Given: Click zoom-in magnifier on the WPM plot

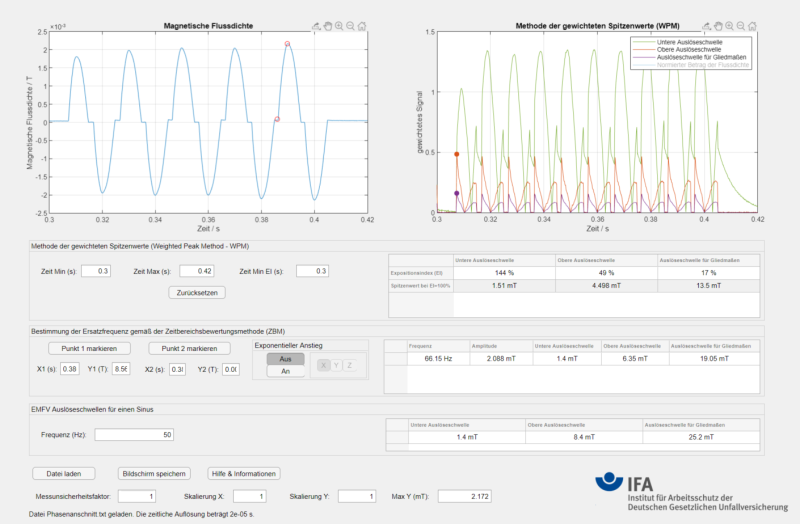Looking at the screenshot, I should pos(730,25).
